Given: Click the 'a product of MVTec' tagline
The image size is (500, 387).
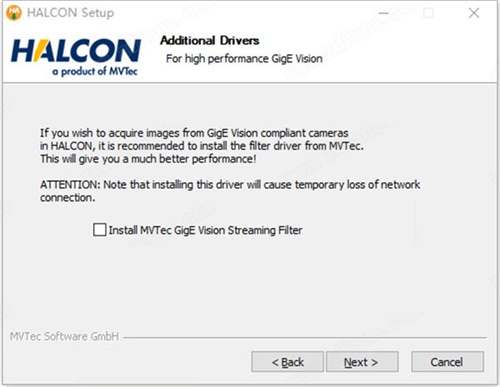Looking at the screenshot, I should pyautogui.click(x=95, y=71).
